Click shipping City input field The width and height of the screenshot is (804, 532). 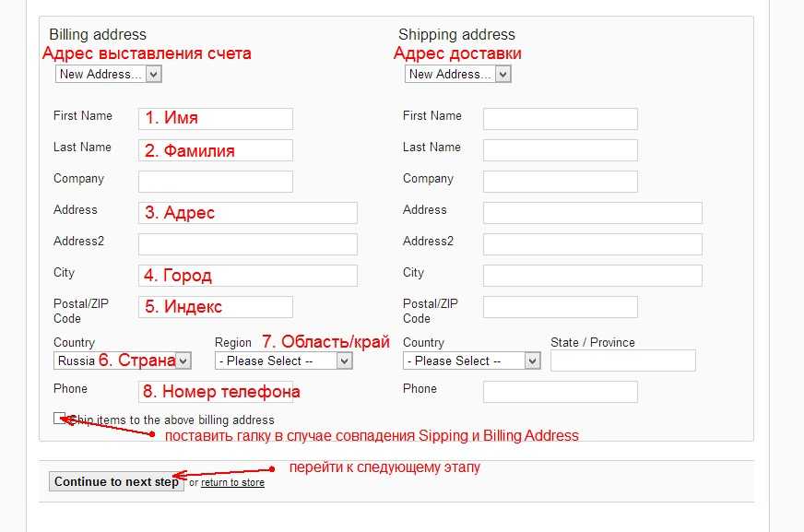[x=592, y=276]
